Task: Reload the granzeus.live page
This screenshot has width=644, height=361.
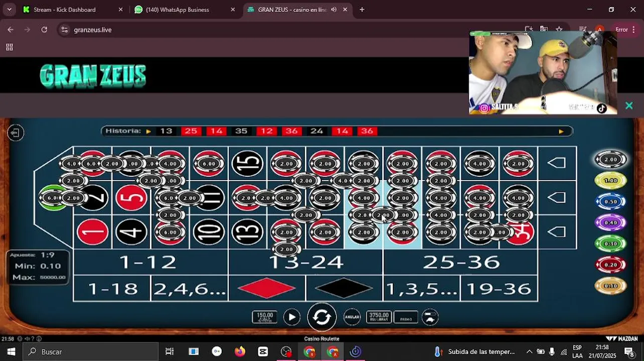Action: [44, 30]
